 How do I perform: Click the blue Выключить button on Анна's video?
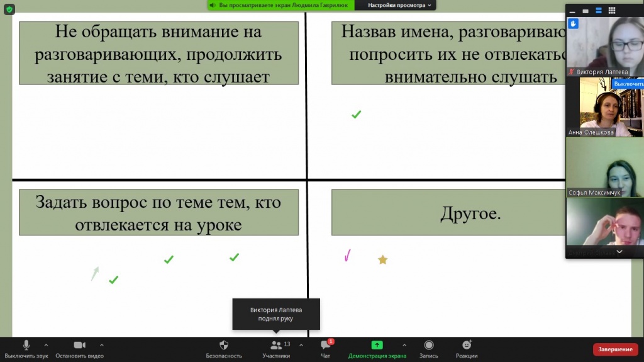[629, 84]
